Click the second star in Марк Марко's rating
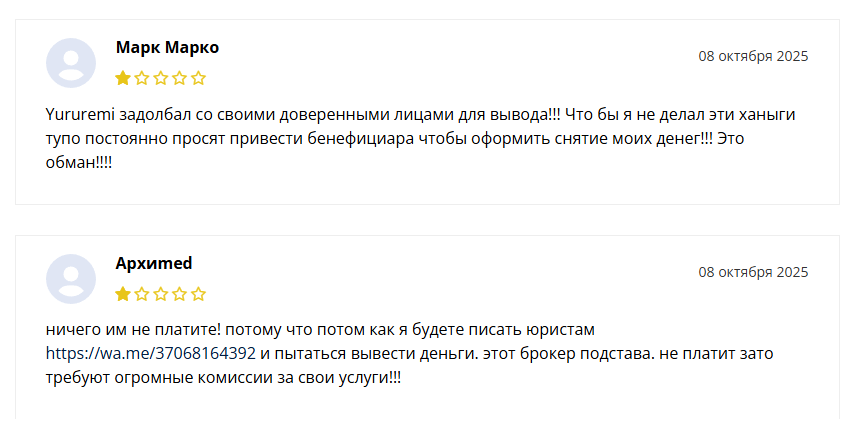 point(142,78)
